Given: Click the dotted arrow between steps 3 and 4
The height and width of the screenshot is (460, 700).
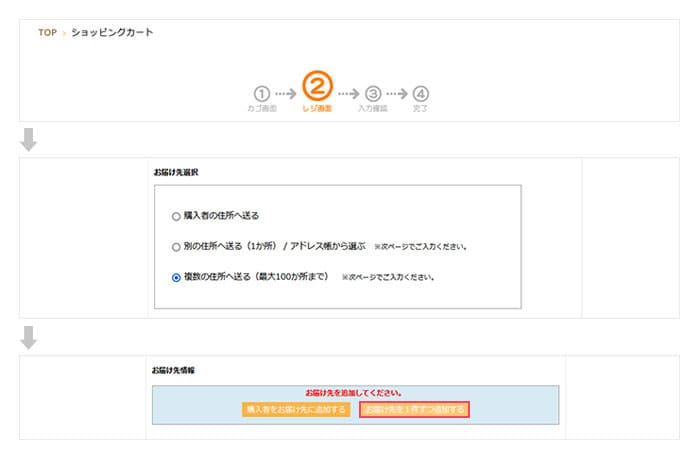Looking at the screenshot, I should point(397,93).
